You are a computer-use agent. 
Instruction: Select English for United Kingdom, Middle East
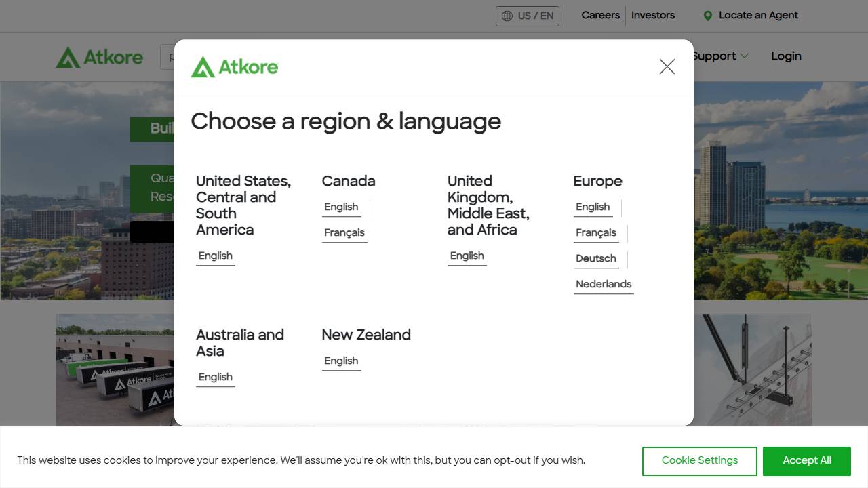(467, 256)
